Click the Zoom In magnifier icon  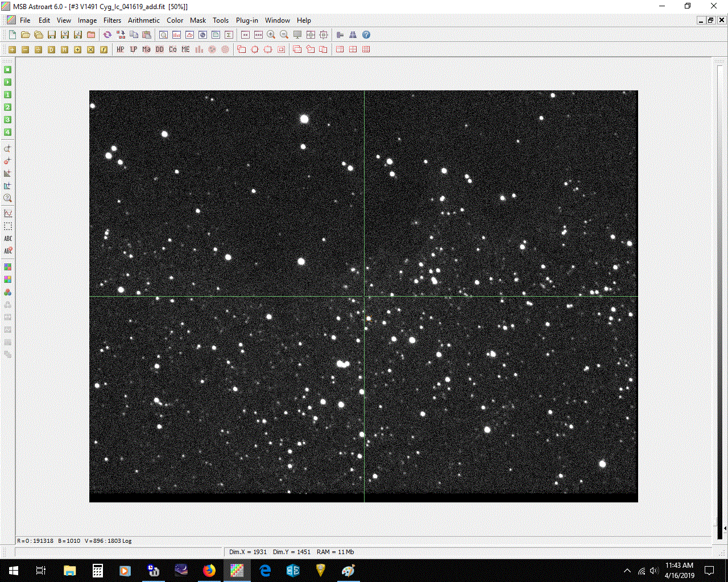[x=271, y=35]
